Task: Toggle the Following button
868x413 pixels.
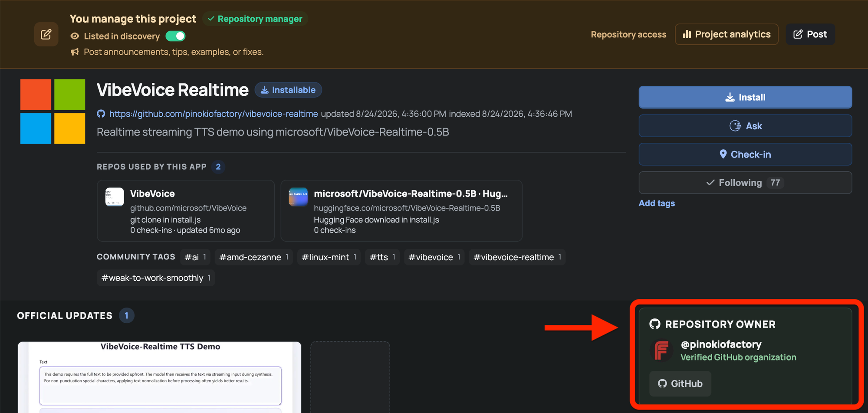Action: pyautogui.click(x=745, y=183)
